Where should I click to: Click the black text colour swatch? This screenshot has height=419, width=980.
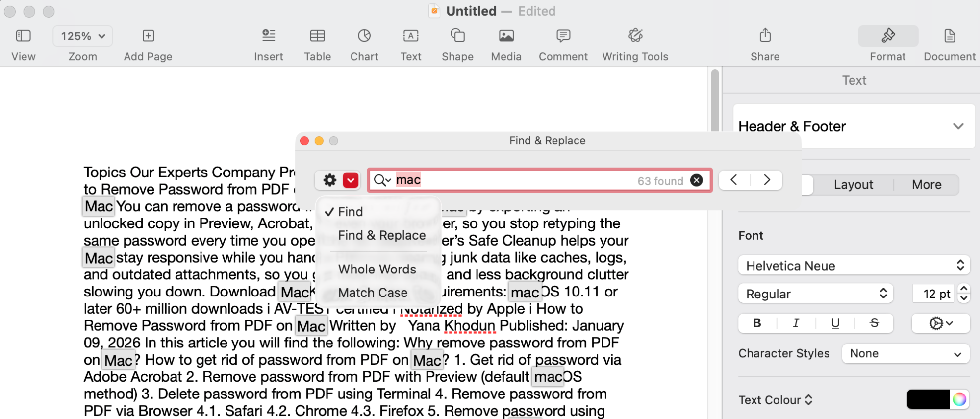pyautogui.click(x=928, y=400)
